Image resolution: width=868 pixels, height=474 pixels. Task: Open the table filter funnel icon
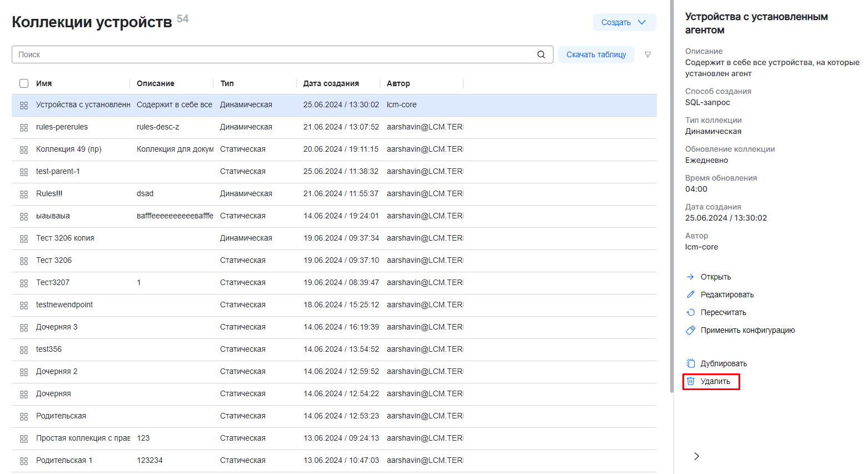point(647,54)
